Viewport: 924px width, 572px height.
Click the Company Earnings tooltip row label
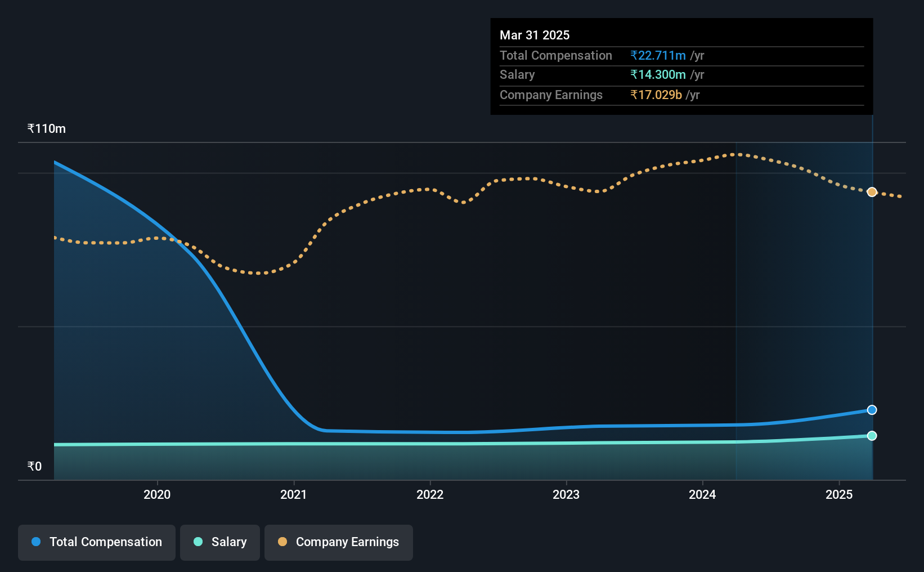tap(551, 95)
